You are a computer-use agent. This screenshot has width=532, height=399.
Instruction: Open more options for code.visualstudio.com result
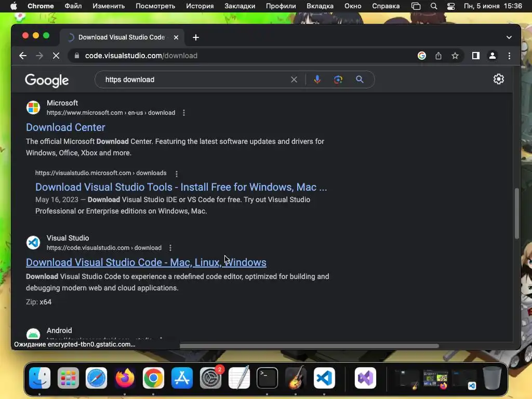tap(170, 248)
